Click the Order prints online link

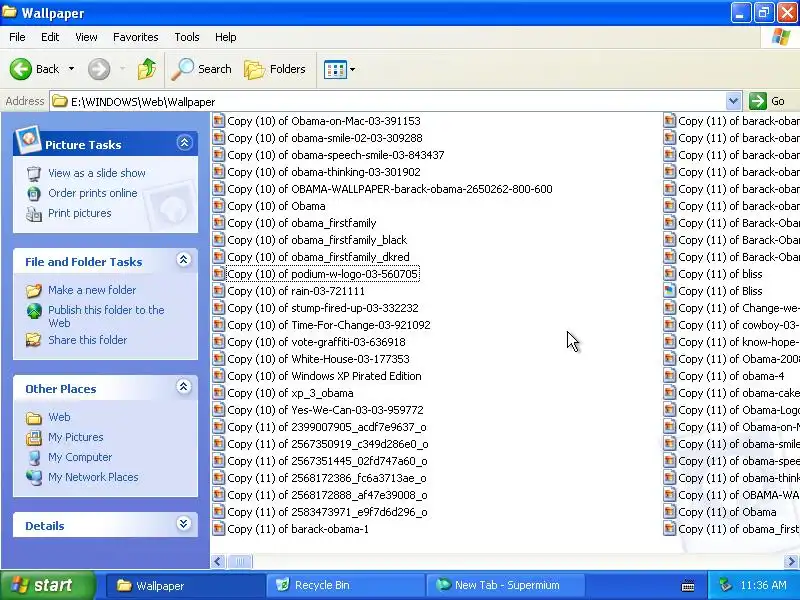click(x=93, y=193)
